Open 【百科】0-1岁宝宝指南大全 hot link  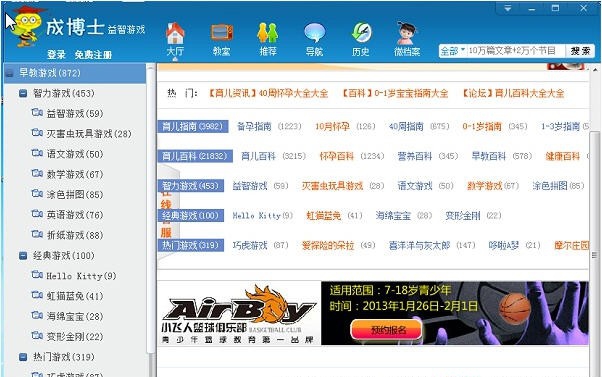coord(395,93)
